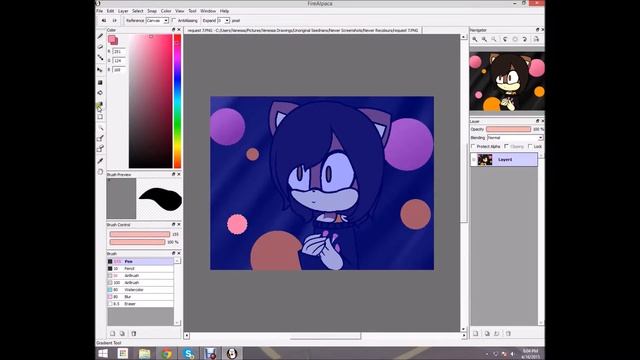Select the Gradient tool
This screenshot has height=360, width=640.
[100, 105]
